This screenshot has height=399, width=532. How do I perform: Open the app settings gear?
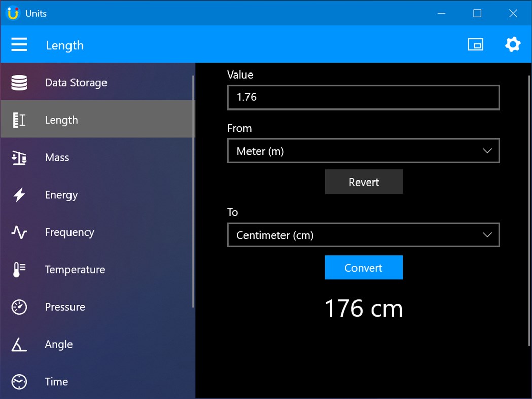(x=513, y=44)
